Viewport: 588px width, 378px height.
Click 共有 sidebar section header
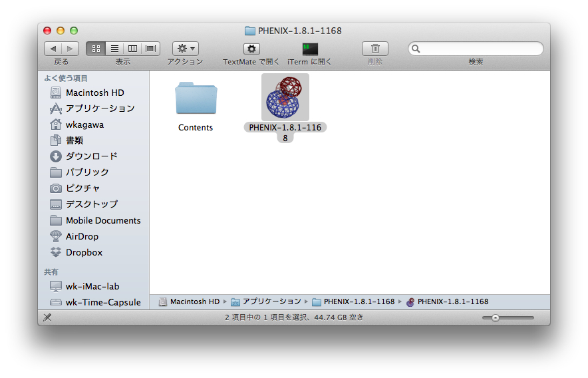(x=51, y=272)
